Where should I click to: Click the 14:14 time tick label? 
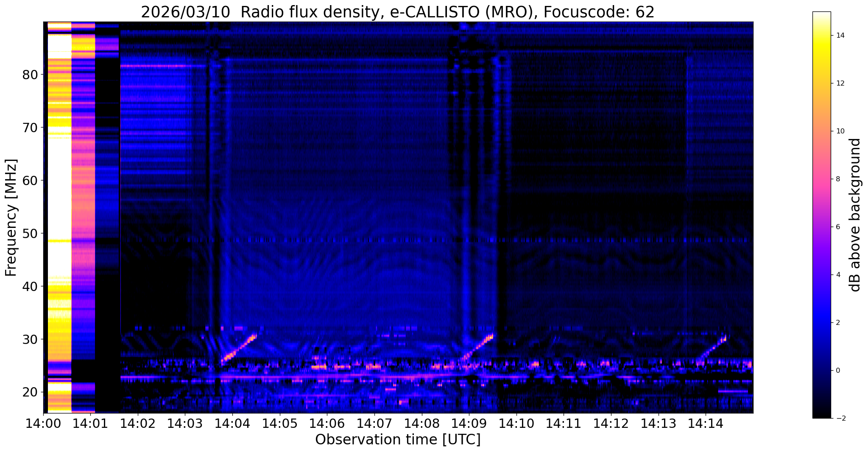(706, 423)
